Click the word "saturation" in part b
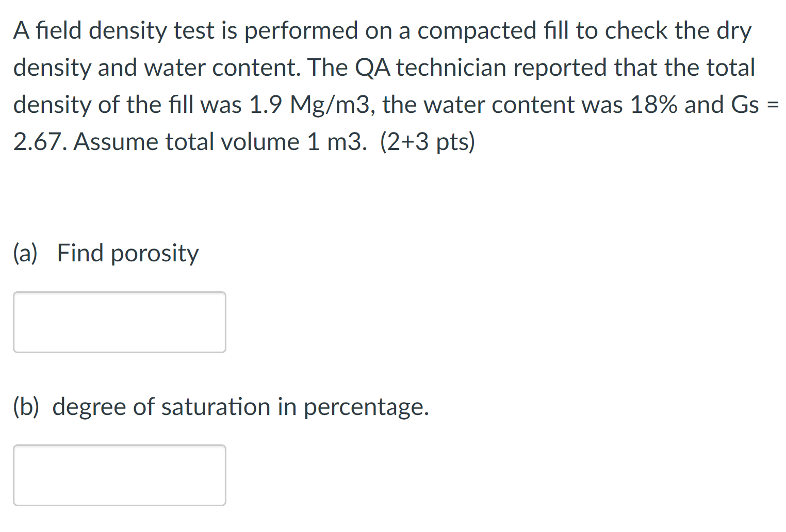Screen dimensions: 786x532 coord(216,407)
